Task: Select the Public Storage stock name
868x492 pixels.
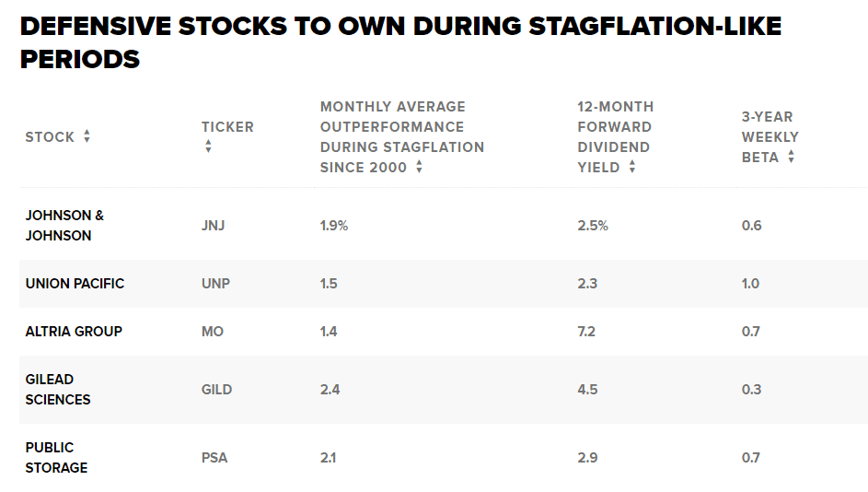Action: (56, 457)
